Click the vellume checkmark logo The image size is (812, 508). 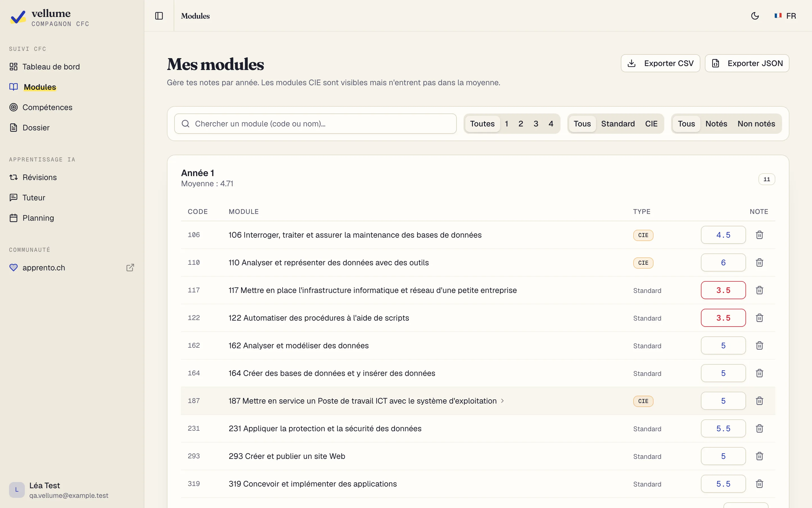(18, 17)
